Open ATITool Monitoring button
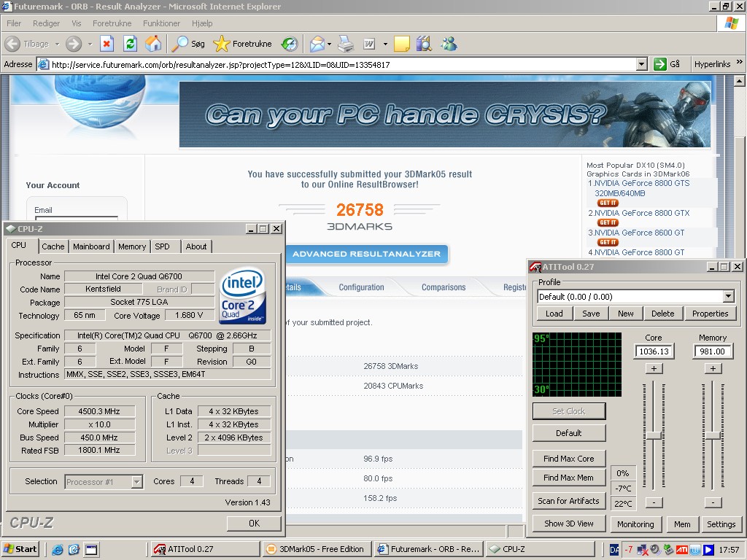747x560 pixels. tap(635, 524)
